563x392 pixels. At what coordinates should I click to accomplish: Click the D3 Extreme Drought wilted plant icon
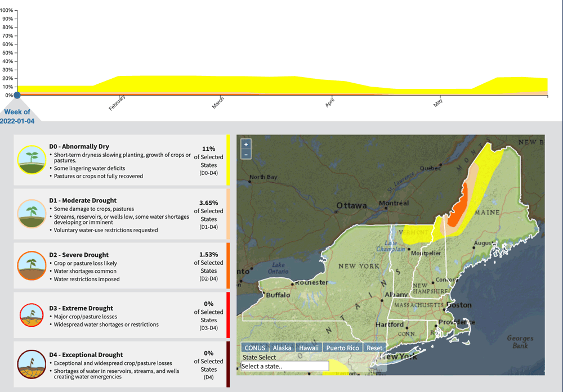tap(32, 315)
